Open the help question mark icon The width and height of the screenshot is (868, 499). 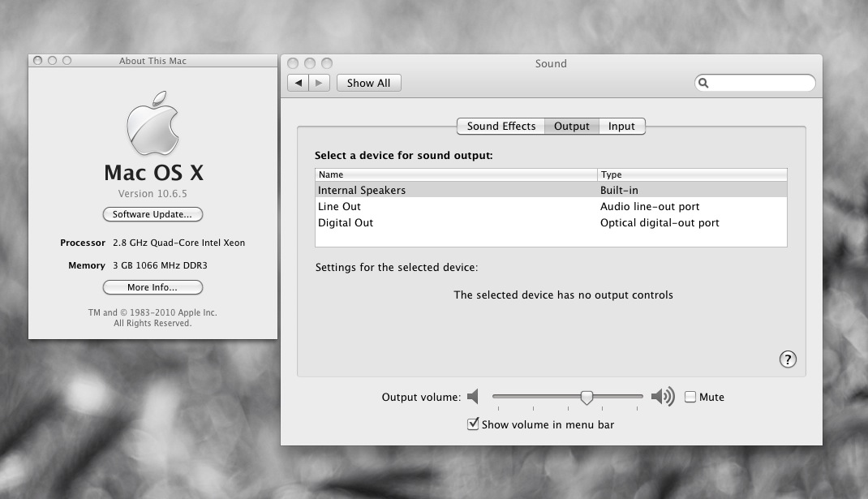pos(788,359)
